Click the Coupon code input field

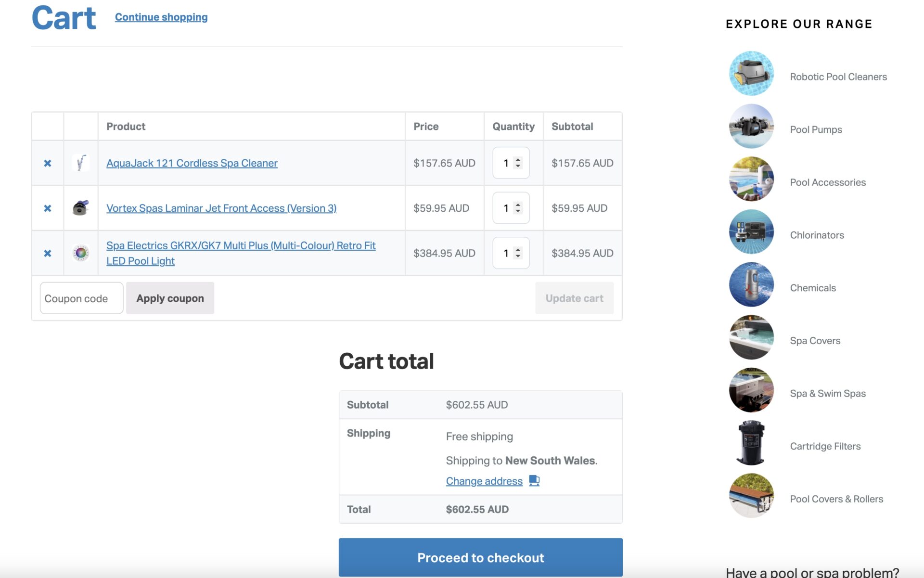pyautogui.click(x=81, y=298)
